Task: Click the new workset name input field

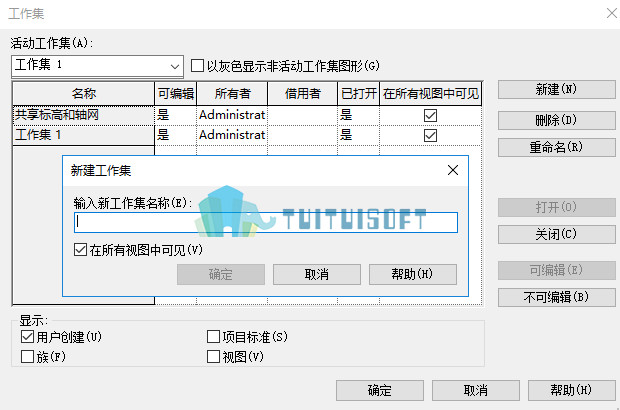Action: point(266,222)
